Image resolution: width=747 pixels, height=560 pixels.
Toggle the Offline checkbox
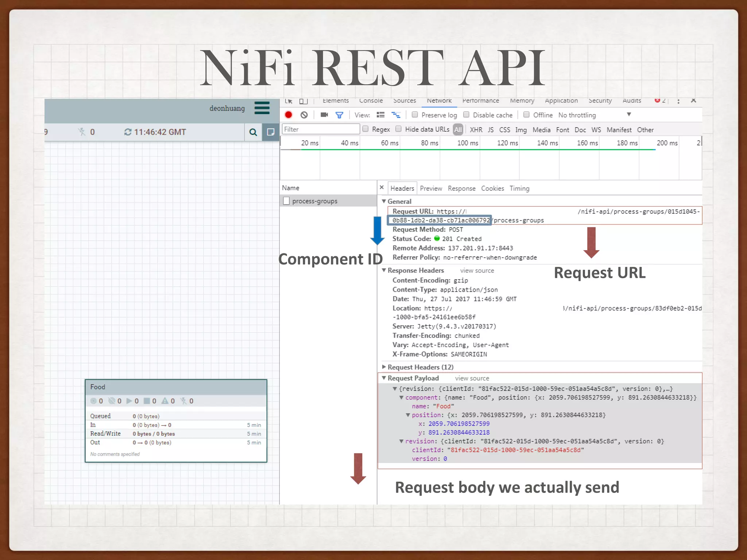(x=526, y=115)
